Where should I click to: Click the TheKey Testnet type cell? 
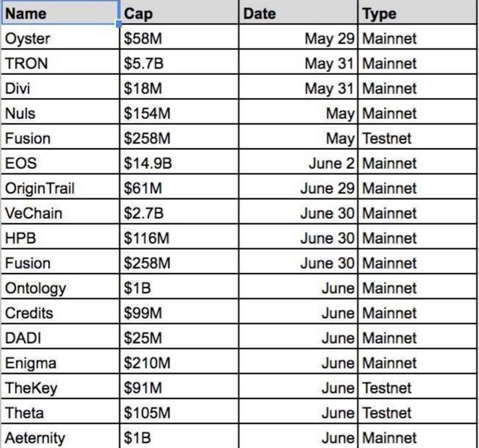coord(417,387)
